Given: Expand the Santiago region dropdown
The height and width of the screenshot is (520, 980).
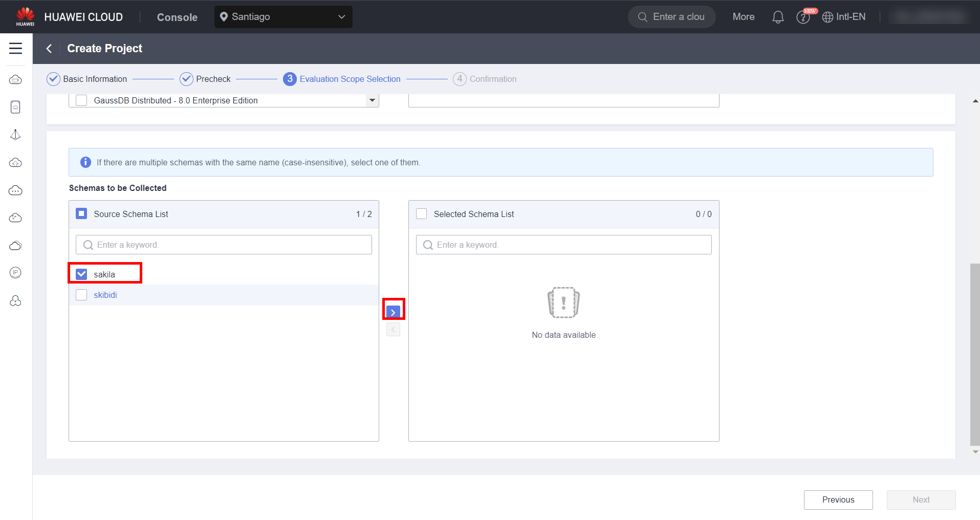Looking at the screenshot, I should (x=283, y=17).
